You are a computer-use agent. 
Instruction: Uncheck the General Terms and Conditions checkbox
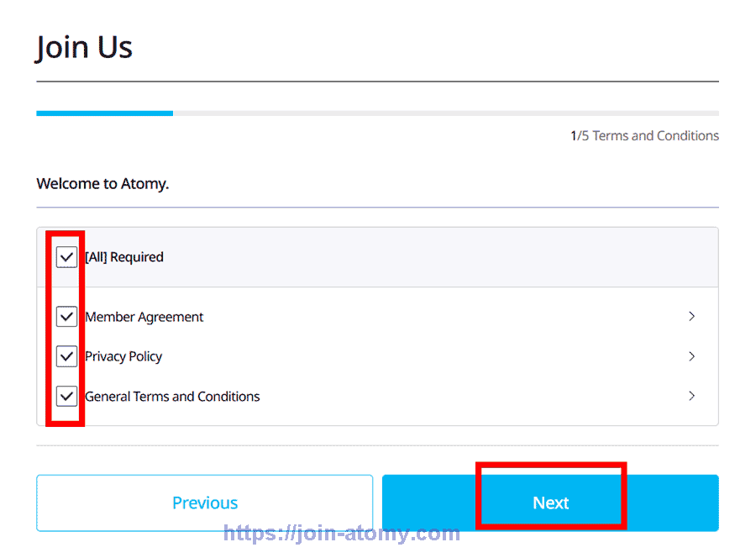click(66, 396)
